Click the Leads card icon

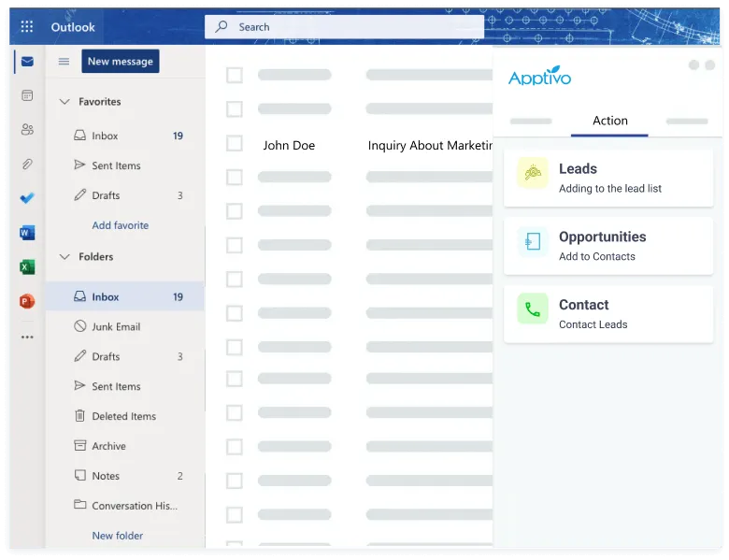tap(533, 173)
